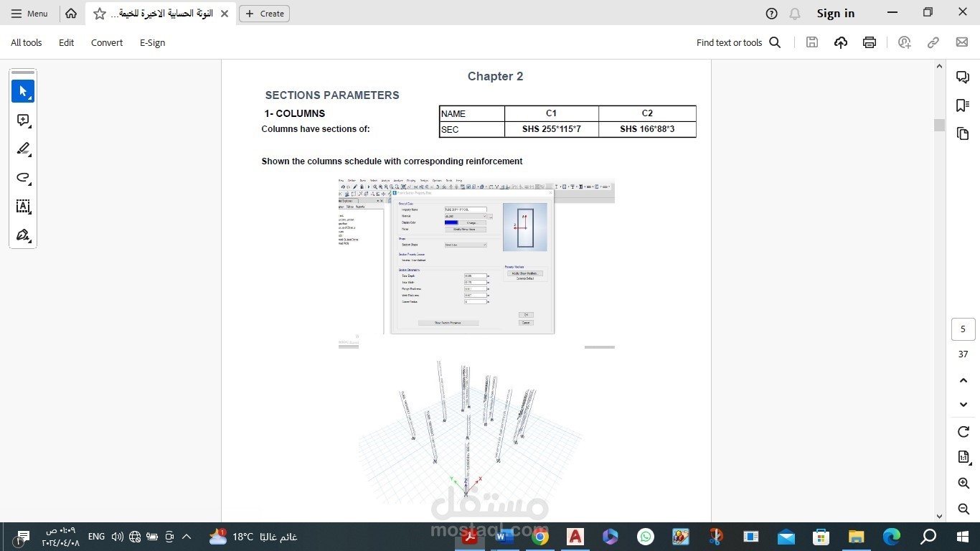Open WhatsApp in the taskbar
Image resolution: width=980 pixels, height=551 pixels.
point(646,537)
